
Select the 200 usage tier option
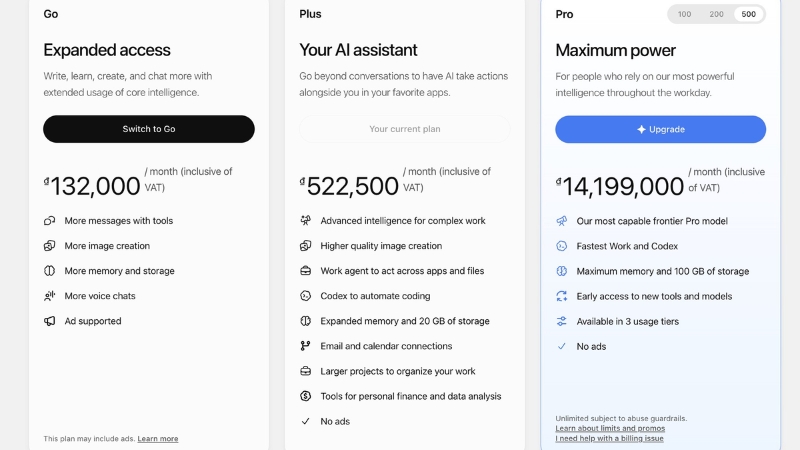(716, 14)
